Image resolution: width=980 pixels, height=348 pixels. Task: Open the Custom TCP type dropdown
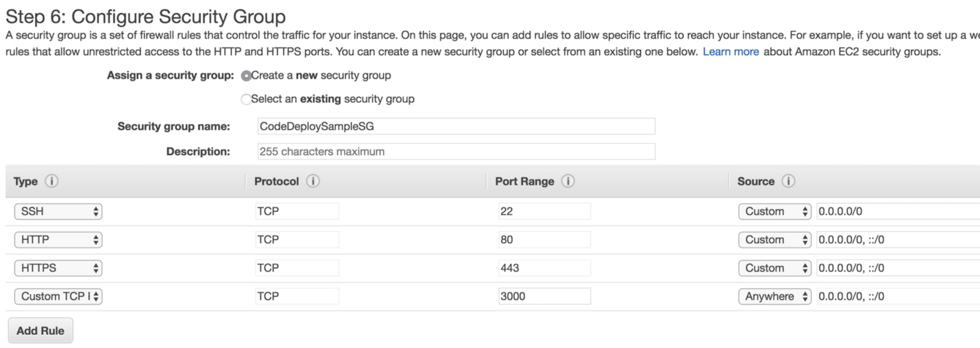pyautogui.click(x=58, y=296)
